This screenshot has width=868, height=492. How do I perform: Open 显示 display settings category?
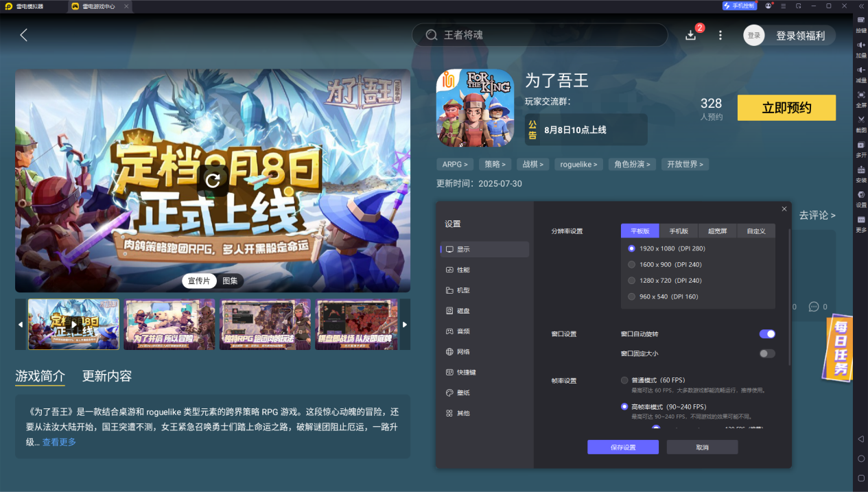(x=485, y=249)
